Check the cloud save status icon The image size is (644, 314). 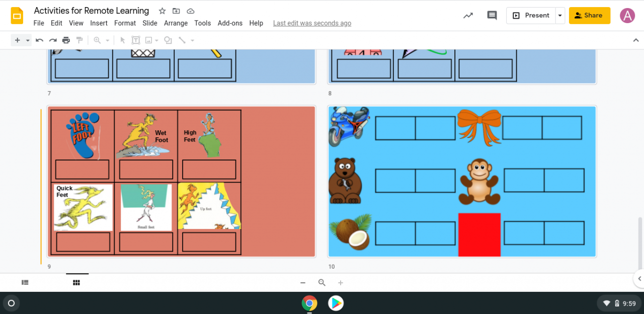[190, 11]
